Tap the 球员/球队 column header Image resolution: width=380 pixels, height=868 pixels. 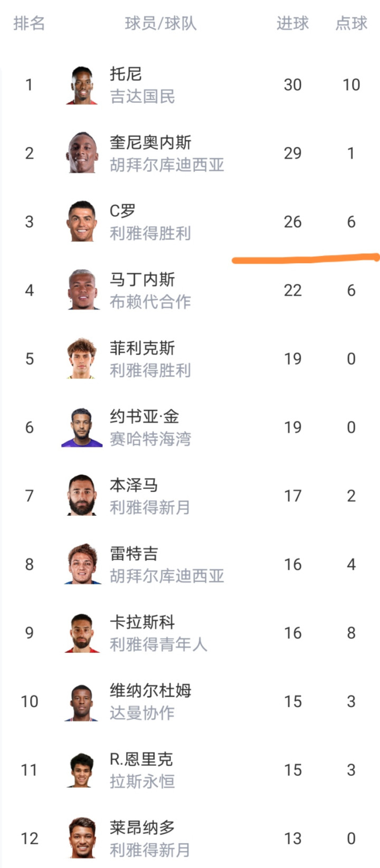pyautogui.click(x=160, y=23)
